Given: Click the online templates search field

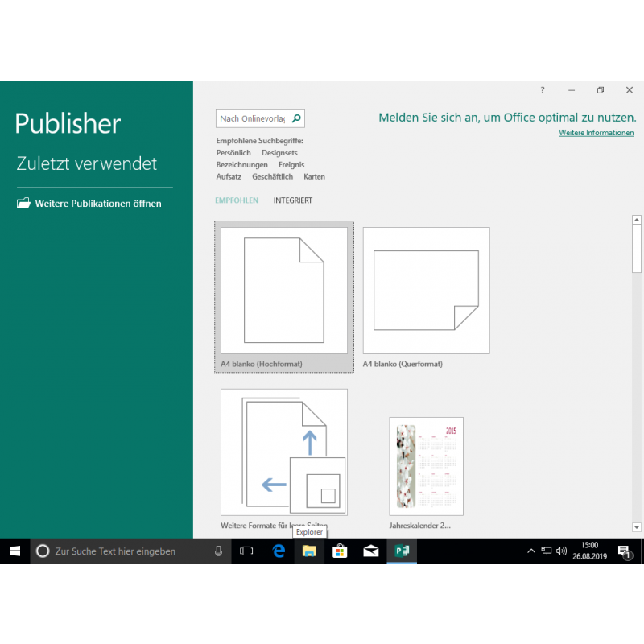Looking at the screenshot, I should click(x=252, y=119).
